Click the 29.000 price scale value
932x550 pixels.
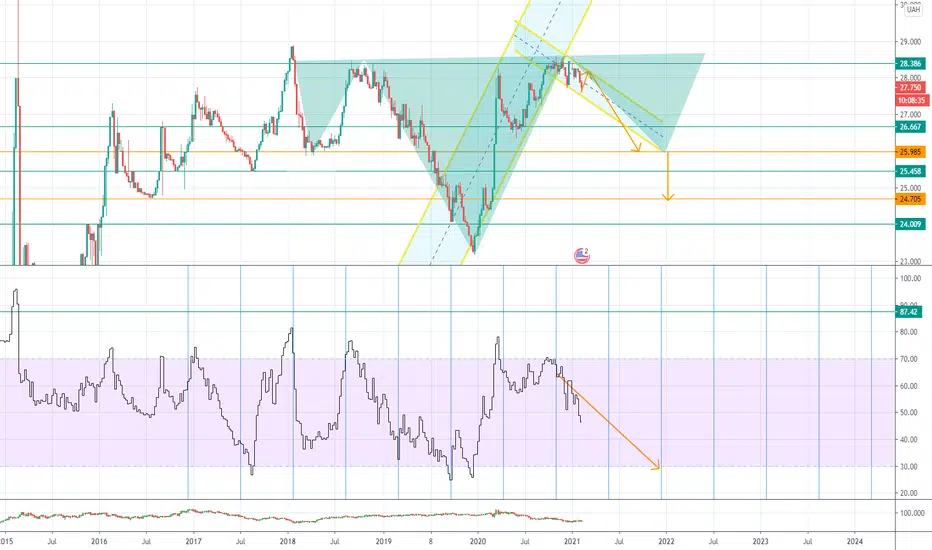coord(910,42)
